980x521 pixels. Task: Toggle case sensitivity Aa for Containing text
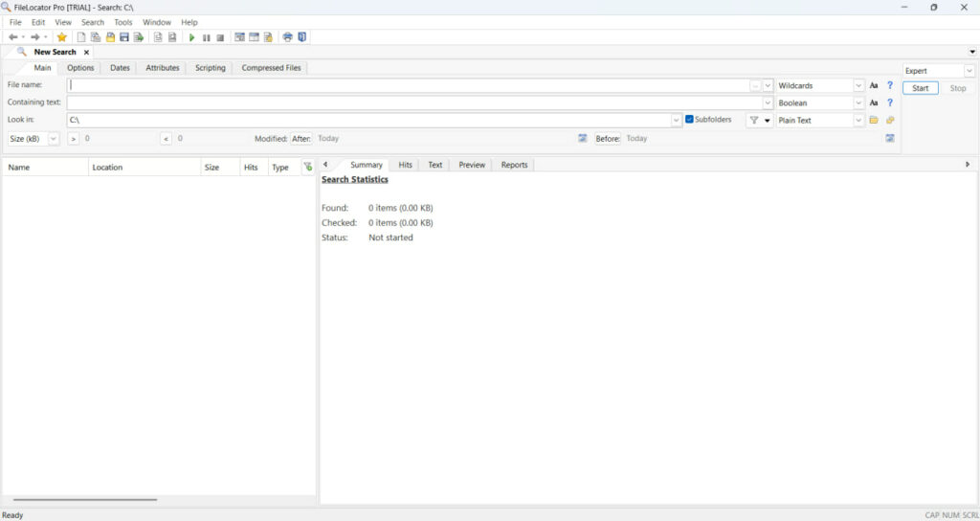coord(874,102)
